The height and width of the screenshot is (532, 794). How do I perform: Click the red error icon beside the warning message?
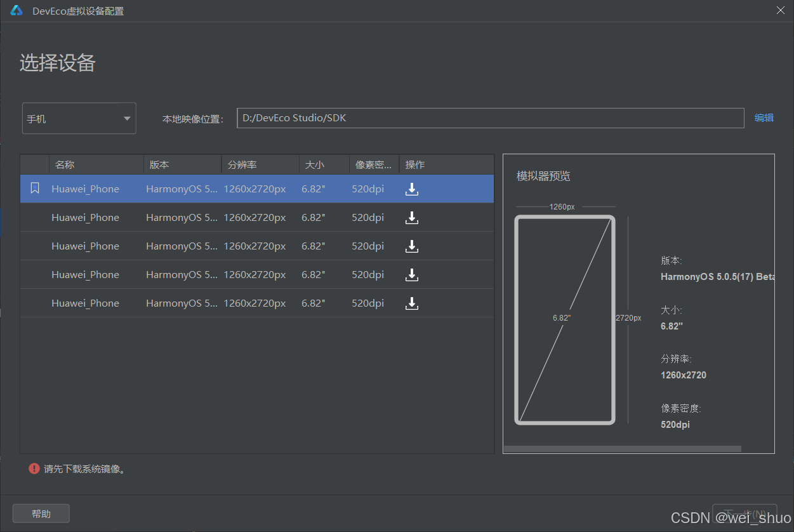[x=34, y=469]
